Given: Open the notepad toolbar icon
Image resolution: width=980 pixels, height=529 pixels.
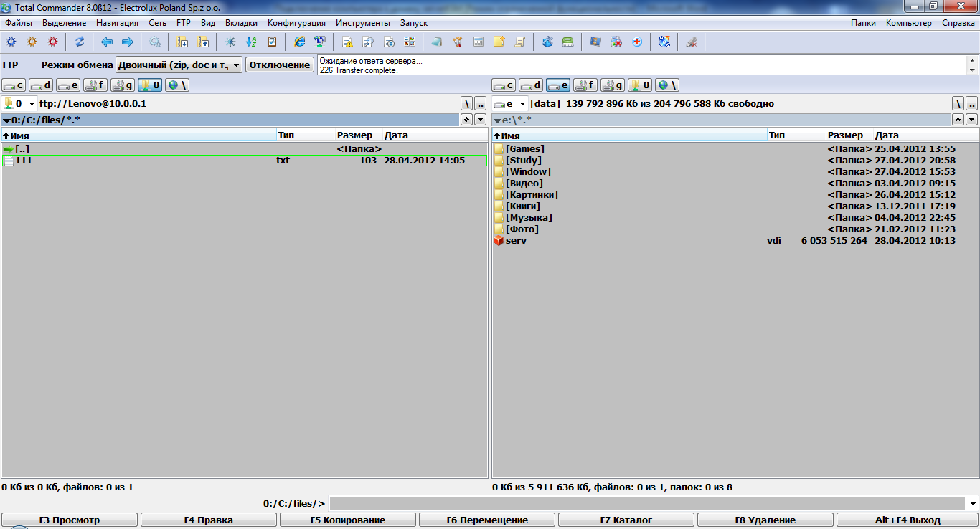Looking at the screenshot, I should tap(437, 42).
